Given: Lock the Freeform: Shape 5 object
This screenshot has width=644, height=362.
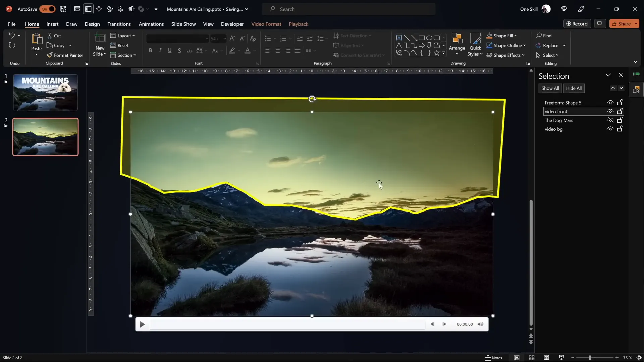Looking at the screenshot, I should pos(620,103).
